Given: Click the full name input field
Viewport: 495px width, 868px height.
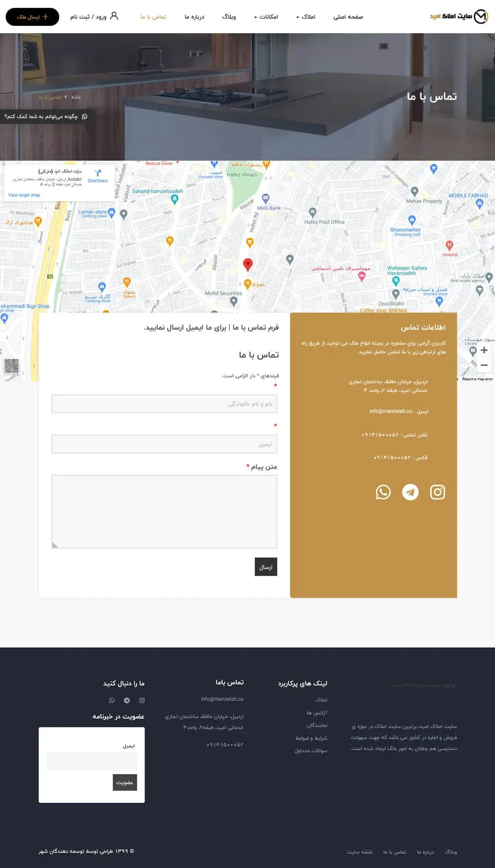Looking at the screenshot, I should pyautogui.click(x=164, y=404).
